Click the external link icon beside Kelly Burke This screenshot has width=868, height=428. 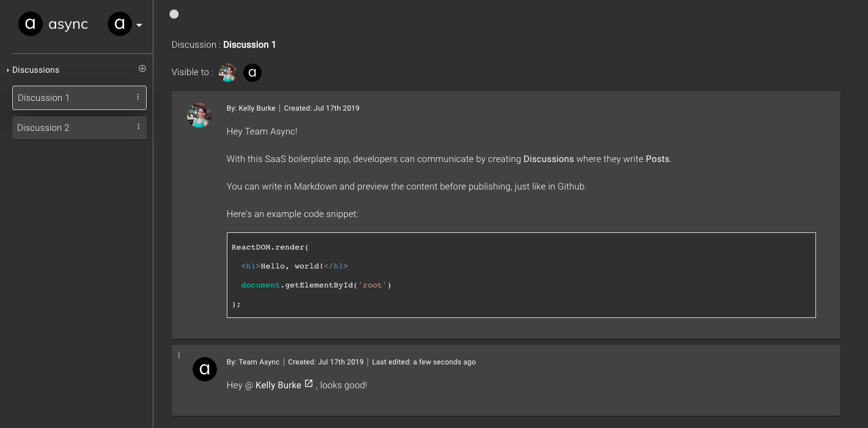tap(307, 383)
